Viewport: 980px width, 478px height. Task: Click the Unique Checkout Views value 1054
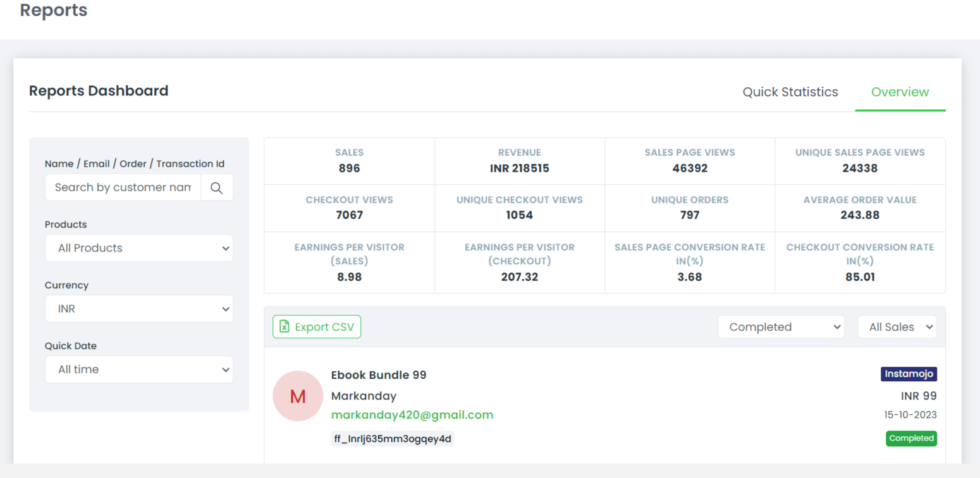(520, 215)
